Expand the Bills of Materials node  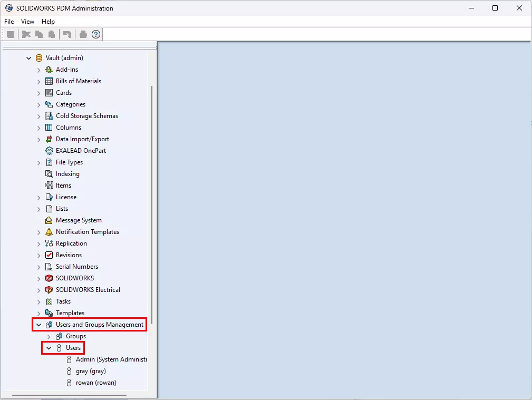tap(38, 82)
